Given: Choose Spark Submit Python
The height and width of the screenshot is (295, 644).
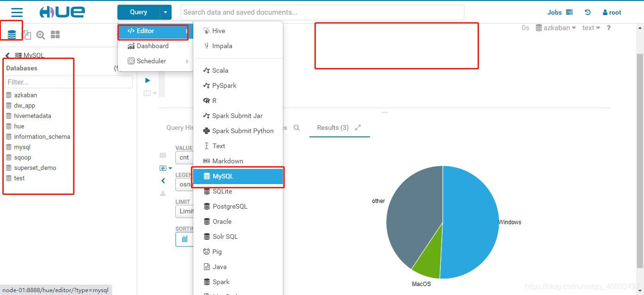Looking at the screenshot, I should click(x=238, y=131).
